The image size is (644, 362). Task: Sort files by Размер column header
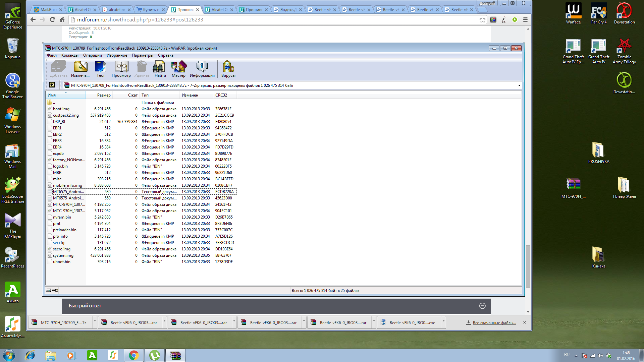point(104,95)
